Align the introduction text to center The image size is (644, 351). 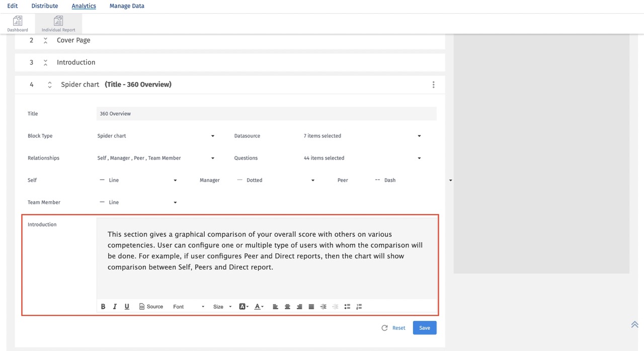(287, 306)
